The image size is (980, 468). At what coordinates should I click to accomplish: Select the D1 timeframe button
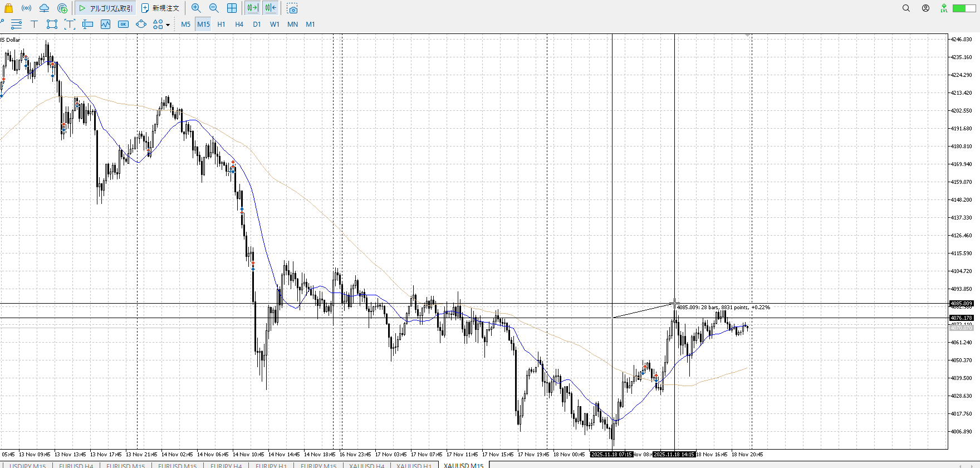(257, 24)
